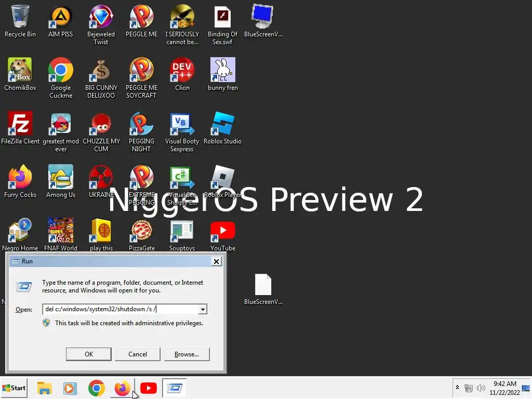Click the network tray icon
The image size is (532, 399).
click(x=469, y=388)
